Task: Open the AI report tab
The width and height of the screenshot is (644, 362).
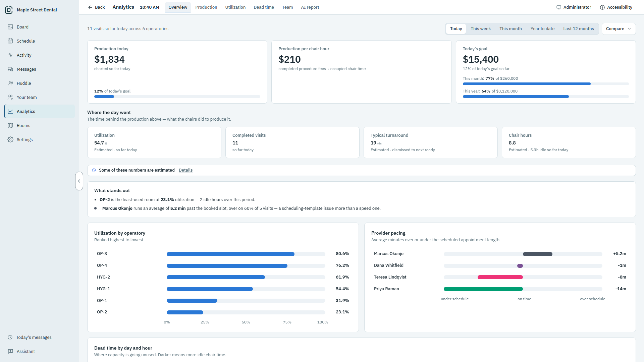Action: tap(310, 7)
